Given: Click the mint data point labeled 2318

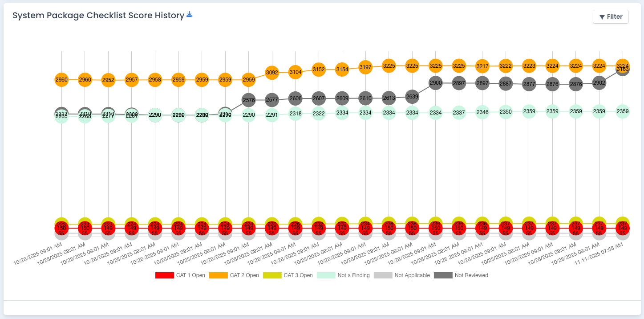Looking at the screenshot, I should coord(296,114).
